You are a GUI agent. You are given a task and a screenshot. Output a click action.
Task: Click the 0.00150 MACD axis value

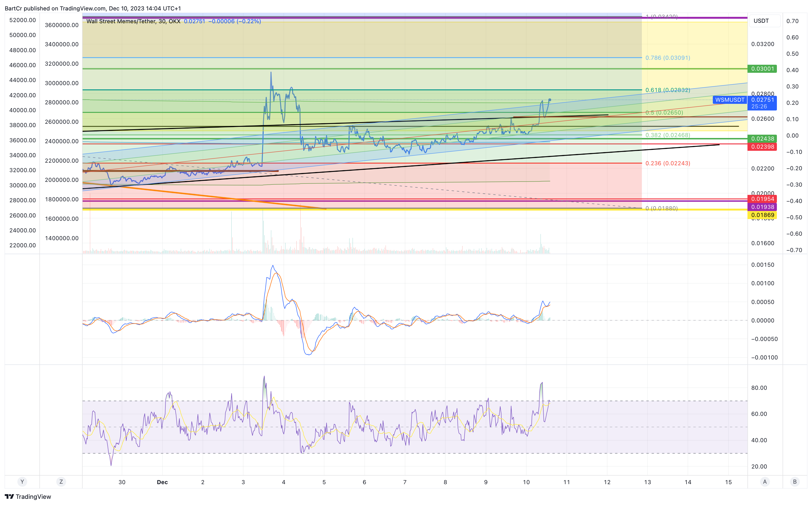(x=762, y=265)
